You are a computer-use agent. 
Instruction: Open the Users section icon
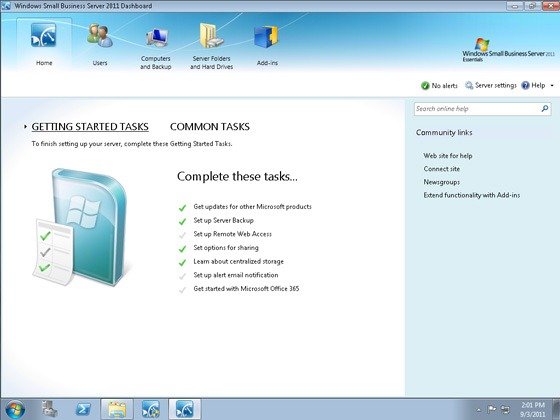pos(100,36)
